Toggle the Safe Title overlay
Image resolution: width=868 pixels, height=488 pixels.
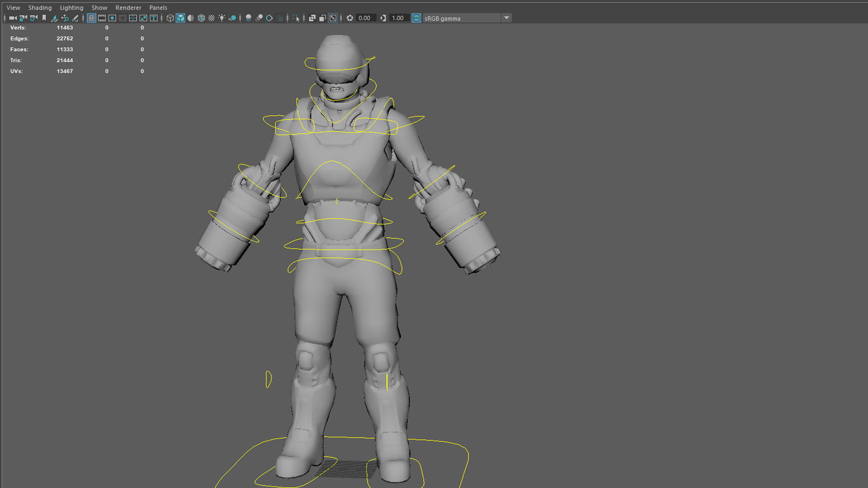click(154, 18)
